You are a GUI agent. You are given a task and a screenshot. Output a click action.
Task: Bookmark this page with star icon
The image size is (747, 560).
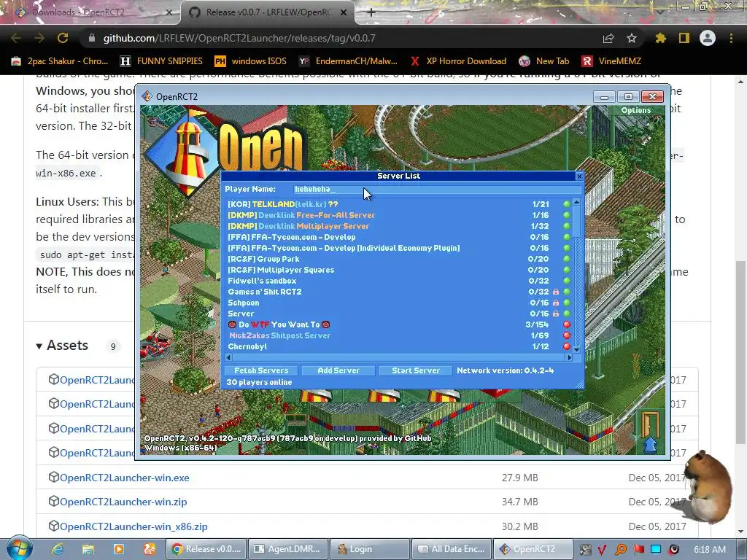coord(632,38)
